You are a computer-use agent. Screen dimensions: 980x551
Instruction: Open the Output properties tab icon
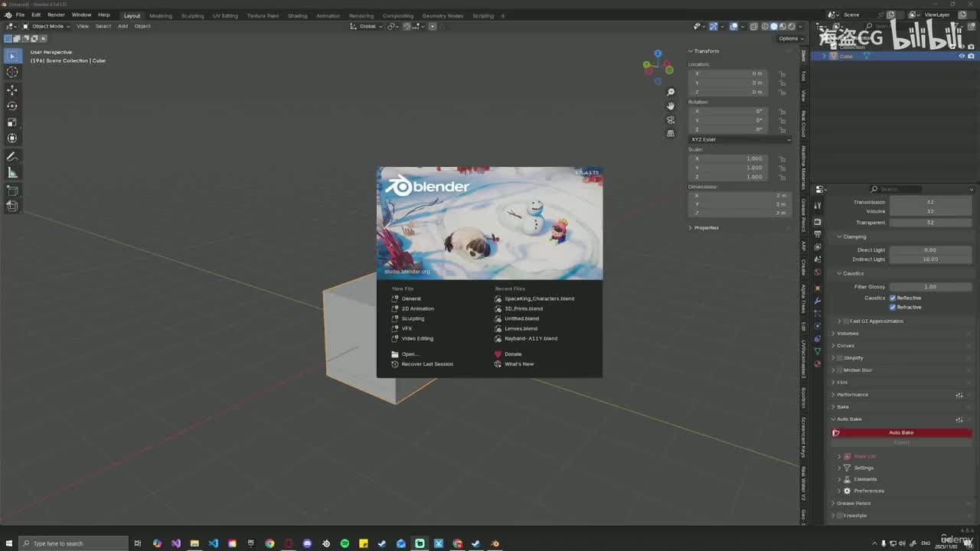coord(818,234)
